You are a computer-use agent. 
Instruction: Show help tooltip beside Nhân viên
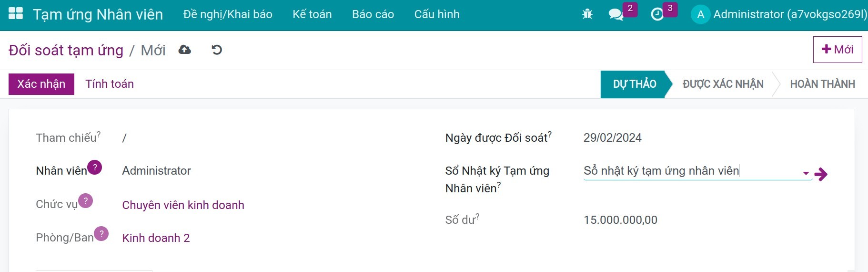[95, 167]
